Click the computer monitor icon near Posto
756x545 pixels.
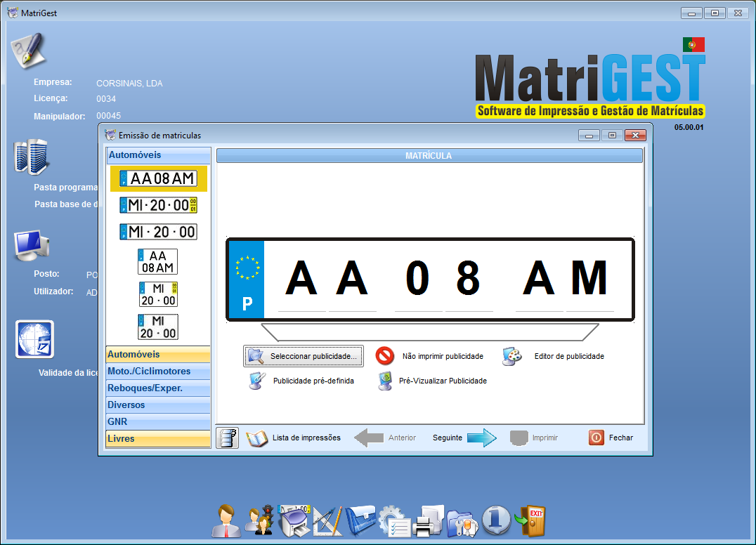click(32, 246)
